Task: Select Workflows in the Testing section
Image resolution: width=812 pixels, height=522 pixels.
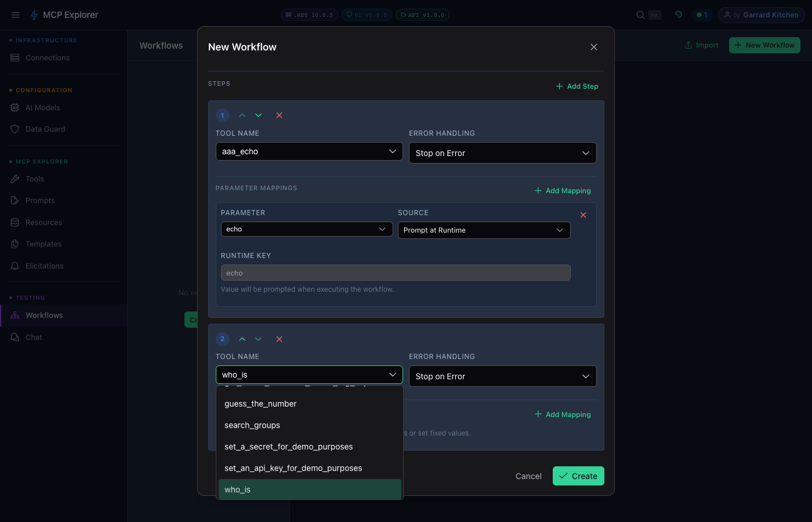Action: 43,315
